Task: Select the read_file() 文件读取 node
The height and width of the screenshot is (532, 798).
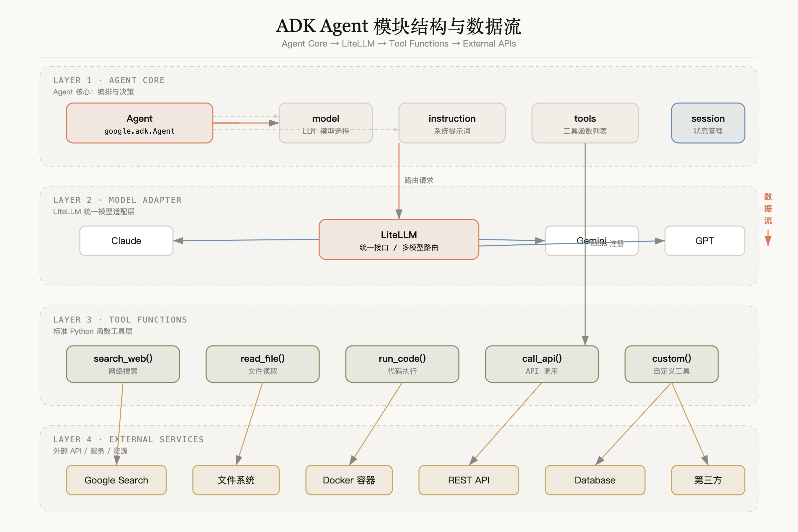Action: click(263, 364)
